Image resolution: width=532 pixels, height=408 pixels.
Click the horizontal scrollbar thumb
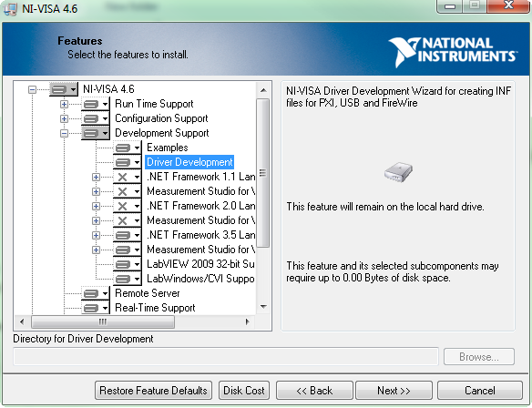click(x=103, y=321)
